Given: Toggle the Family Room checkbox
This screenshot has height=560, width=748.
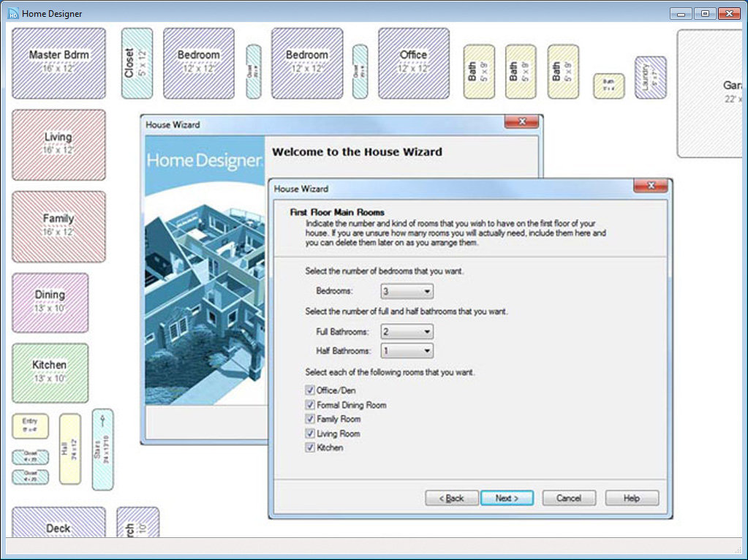Looking at the screenshot, I should click(311, 418).
